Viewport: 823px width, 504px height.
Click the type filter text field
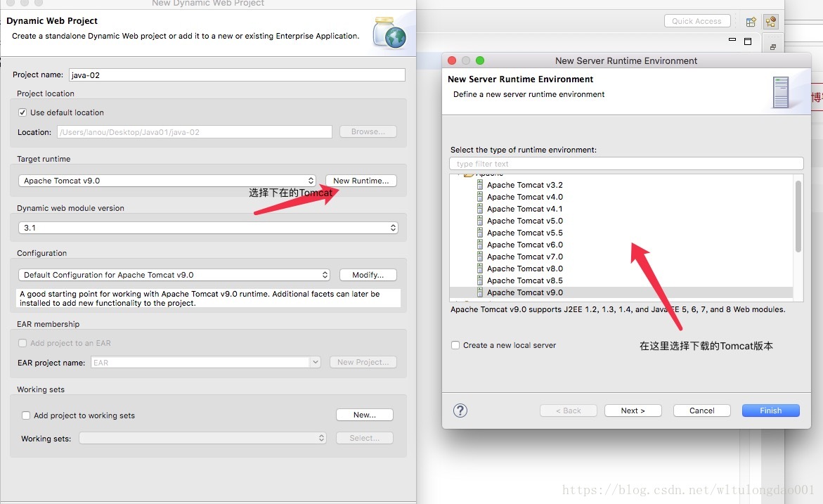click(x=626, y=164)
